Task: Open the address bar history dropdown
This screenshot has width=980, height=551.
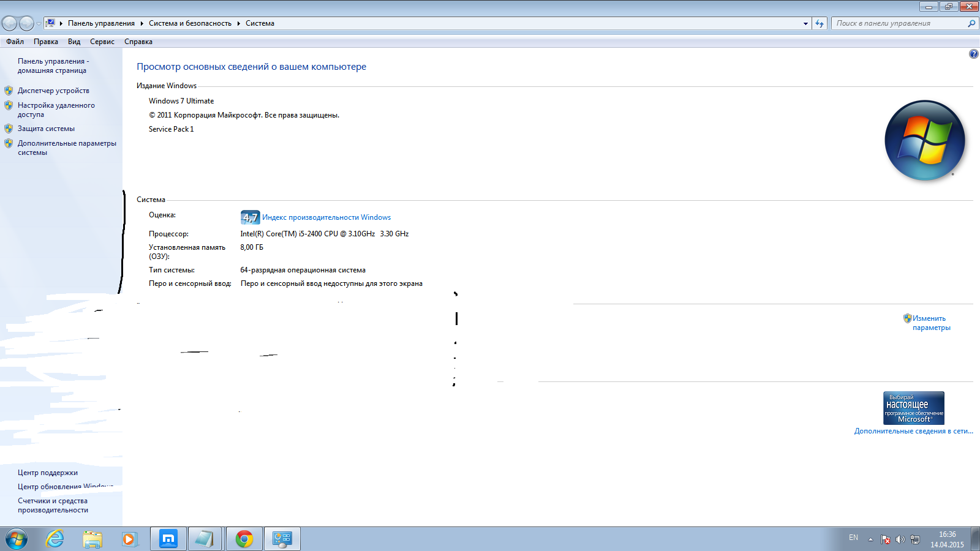Action: [805, 23]
